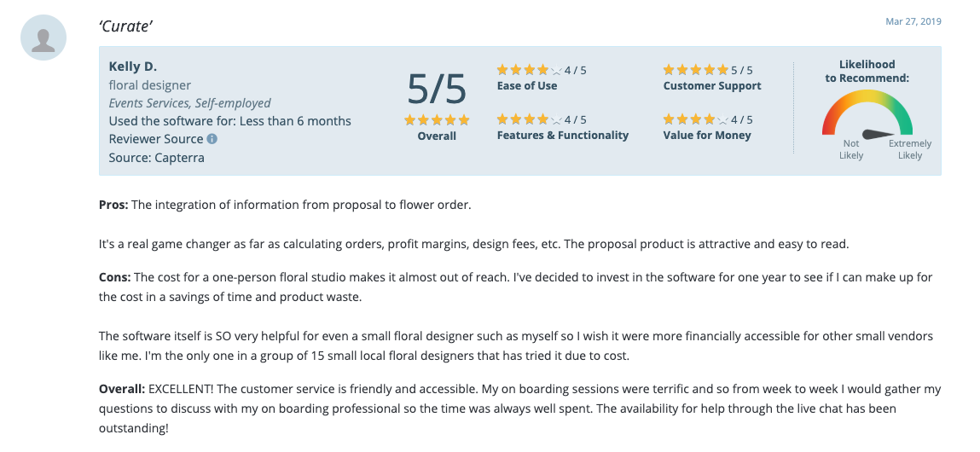Click the large 5/5 overall score
This screenshot has height=452, width=980.
(x=437, y=89)
